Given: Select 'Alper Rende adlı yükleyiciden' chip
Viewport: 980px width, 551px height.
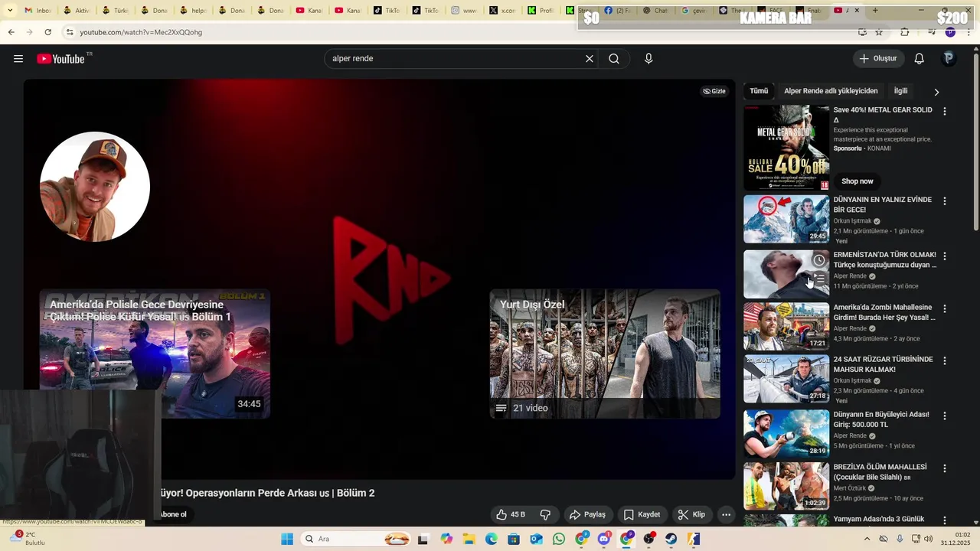Looking at the screenshot, I should point(831,91).
